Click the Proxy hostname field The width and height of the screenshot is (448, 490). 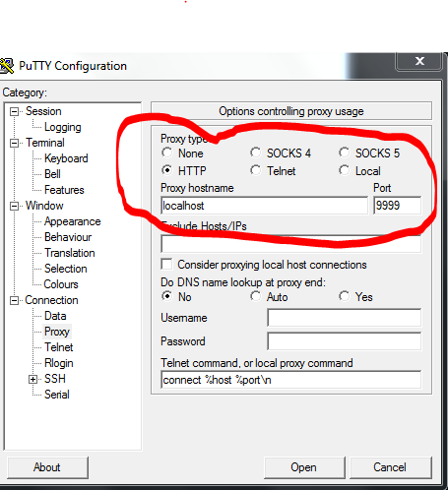[264, 206]
